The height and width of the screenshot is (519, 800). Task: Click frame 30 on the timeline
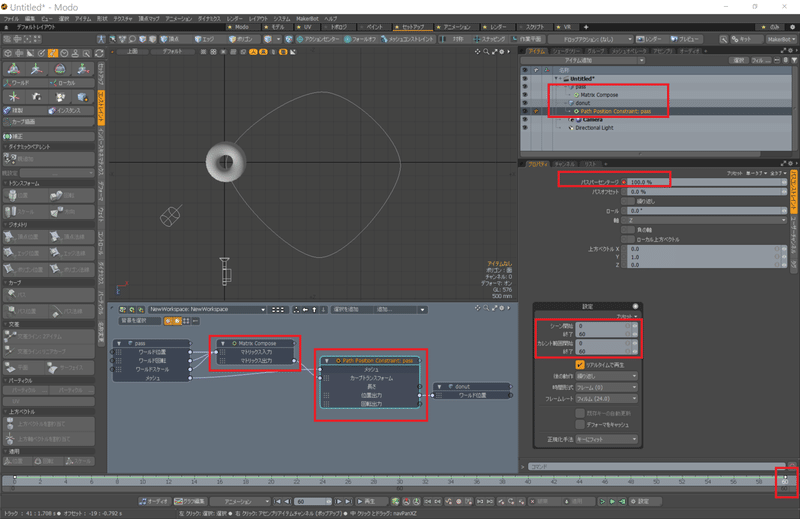click(399, 481)
